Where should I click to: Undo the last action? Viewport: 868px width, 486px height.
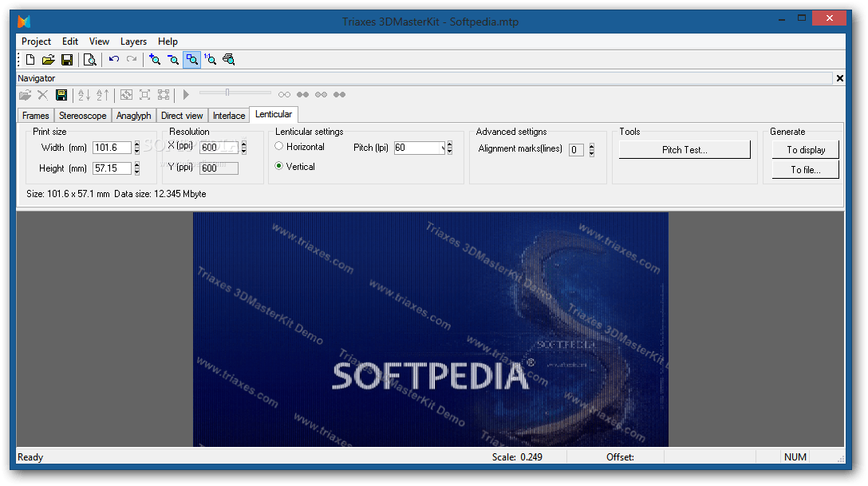pos(113,59)
